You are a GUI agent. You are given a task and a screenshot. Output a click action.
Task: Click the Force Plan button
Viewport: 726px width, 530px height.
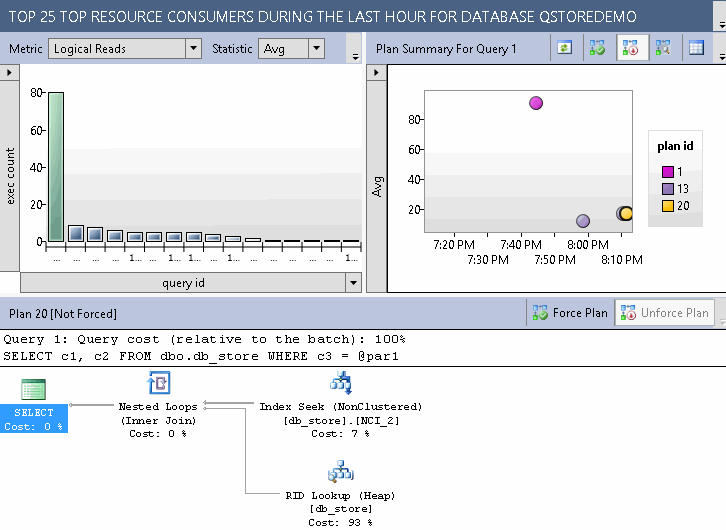(570, 313)
